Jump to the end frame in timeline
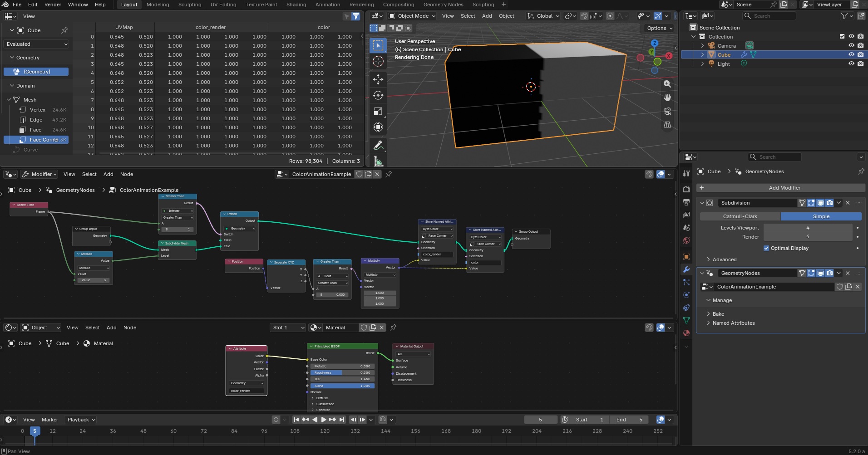The image size is (868, 455). [342, 420]
